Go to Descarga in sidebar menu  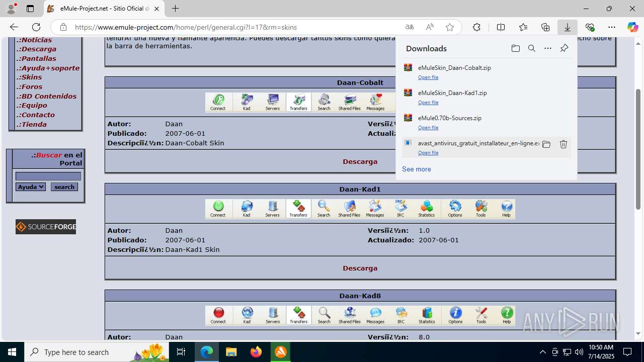point(37,49)
